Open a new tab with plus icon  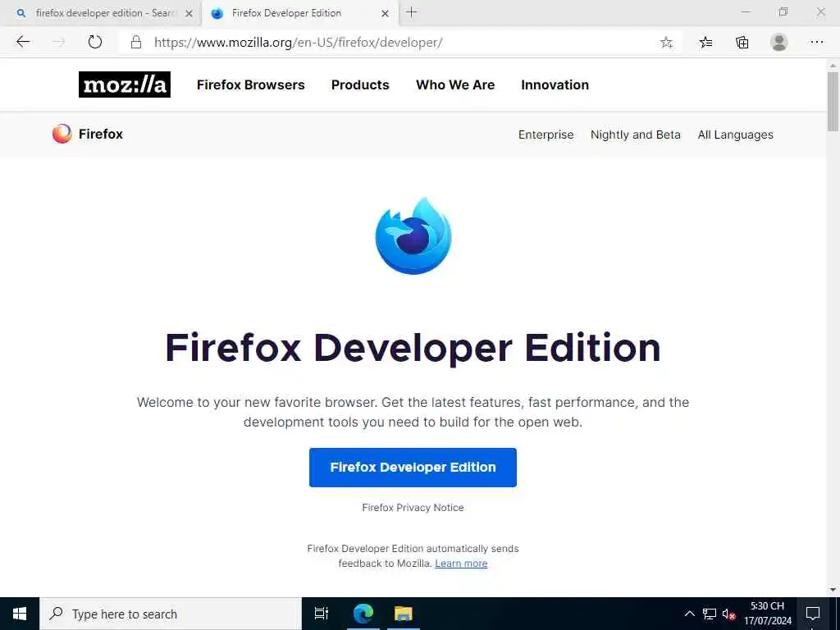coord(412,12)
